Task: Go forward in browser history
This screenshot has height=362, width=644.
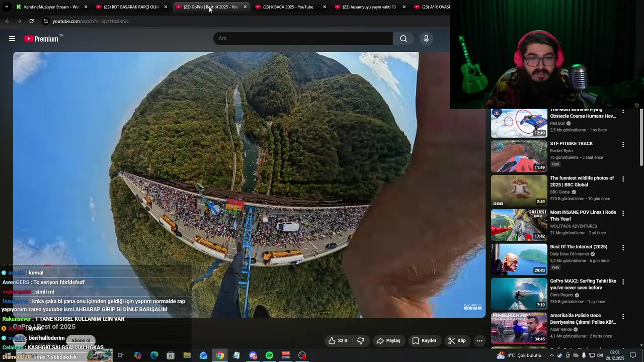Action: [19, 21]
